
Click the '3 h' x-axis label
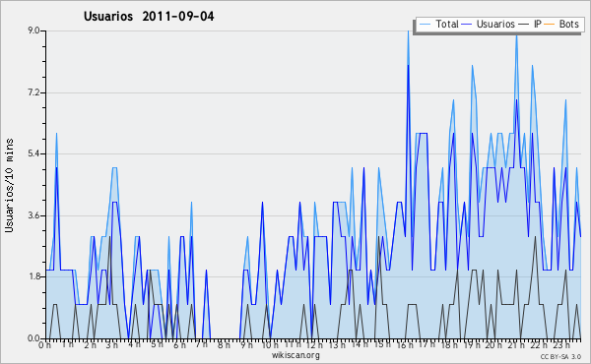point(112,344)
